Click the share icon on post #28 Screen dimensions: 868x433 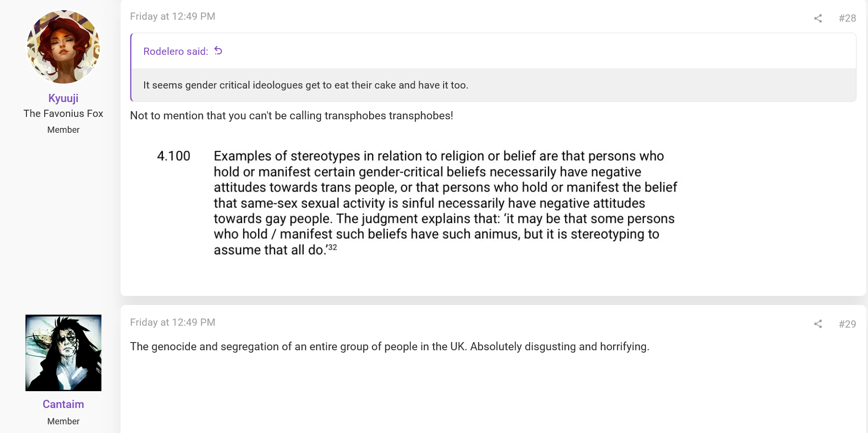tap(818, 18)
